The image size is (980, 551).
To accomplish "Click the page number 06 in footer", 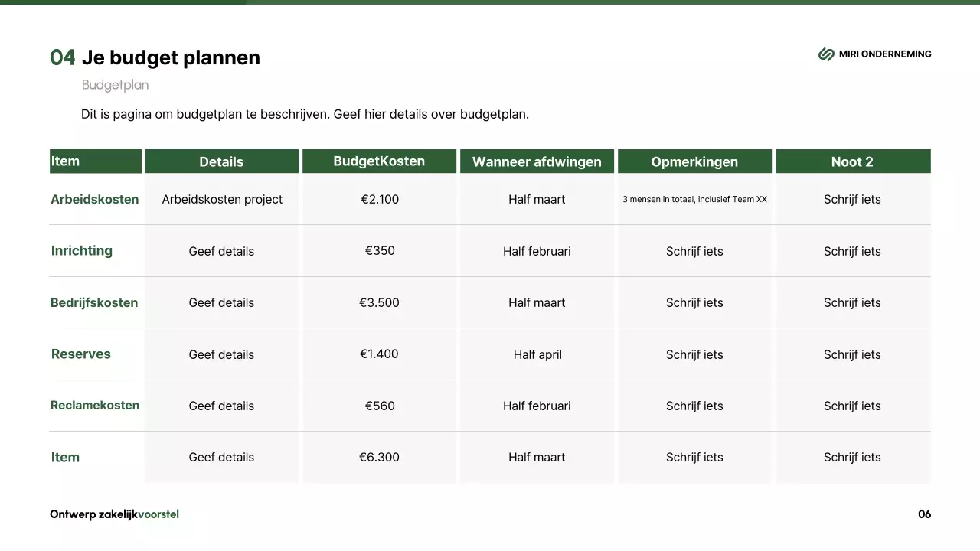I will point(924,514).
